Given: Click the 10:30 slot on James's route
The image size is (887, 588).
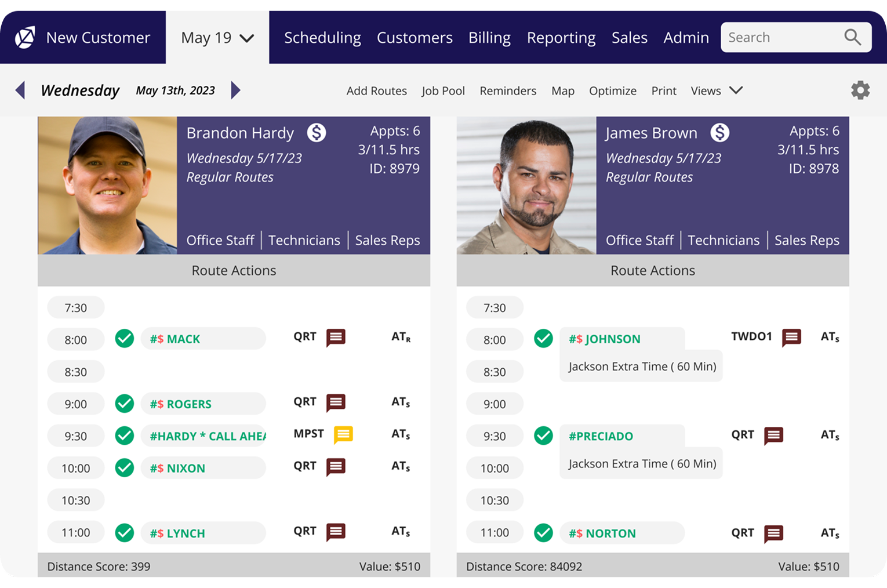Looking at the screenshot, I should [x=495, y=500].
